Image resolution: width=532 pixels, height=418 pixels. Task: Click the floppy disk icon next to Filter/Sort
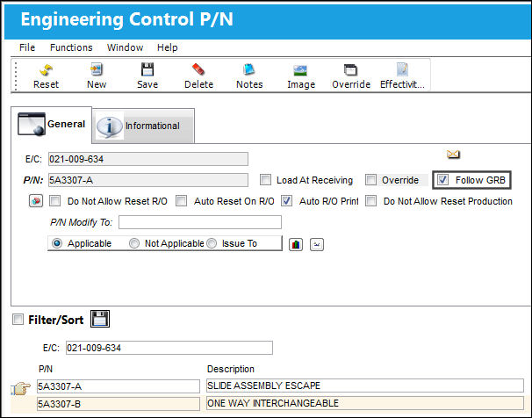coord(100,319)
